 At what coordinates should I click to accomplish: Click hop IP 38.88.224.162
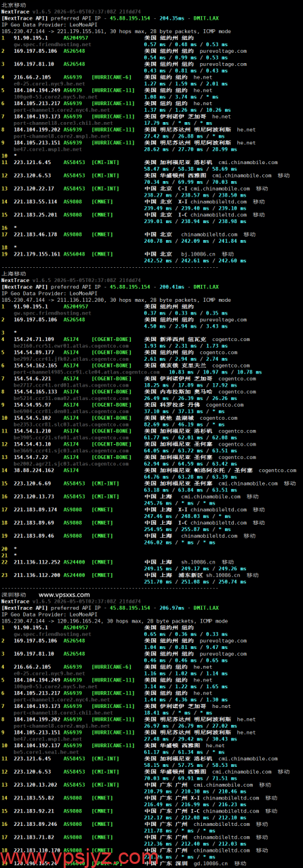[x=34, y=469]
